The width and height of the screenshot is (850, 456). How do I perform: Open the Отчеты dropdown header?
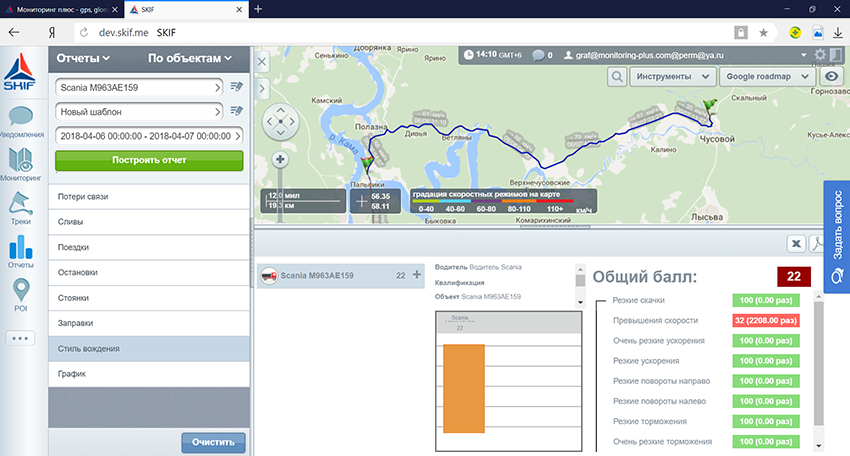(83, 58)
